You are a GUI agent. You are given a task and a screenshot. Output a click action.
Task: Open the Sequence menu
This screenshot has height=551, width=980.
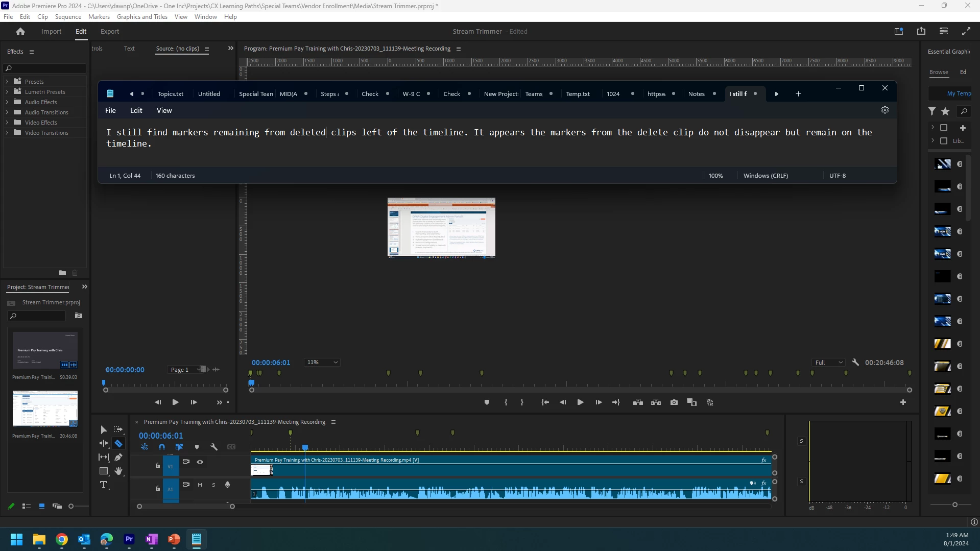coord(68,17)
